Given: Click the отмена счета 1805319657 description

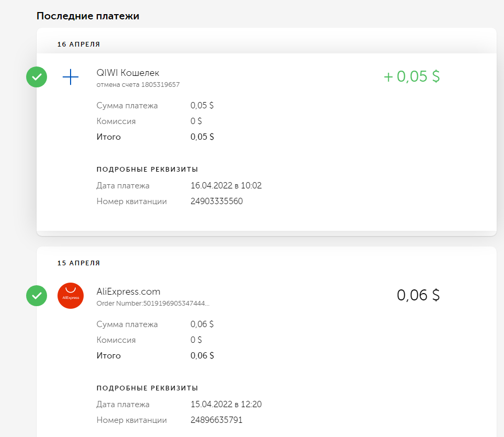Looking at the screenshot, I should (138, 85).
